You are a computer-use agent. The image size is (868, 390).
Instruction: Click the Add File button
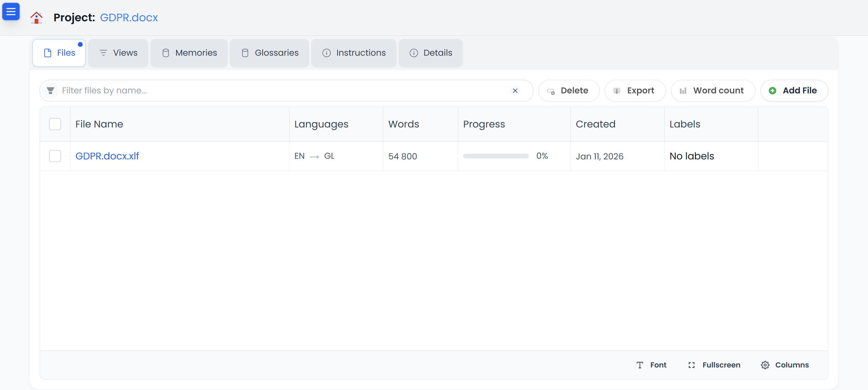(x=794, y=90)
